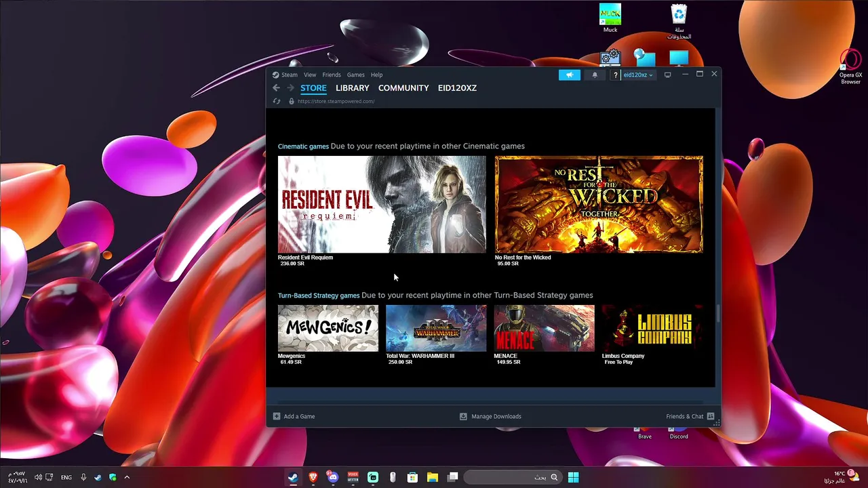Screen dimensions: 868x488
Task: Open the Friends menu
Action: (x=332, y=75)
